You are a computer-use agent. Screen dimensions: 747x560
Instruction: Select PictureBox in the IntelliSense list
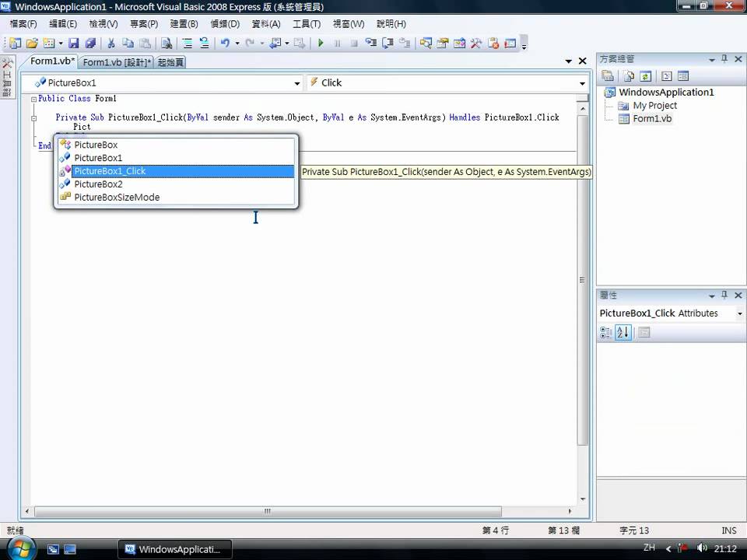click(x=176, y=145)
